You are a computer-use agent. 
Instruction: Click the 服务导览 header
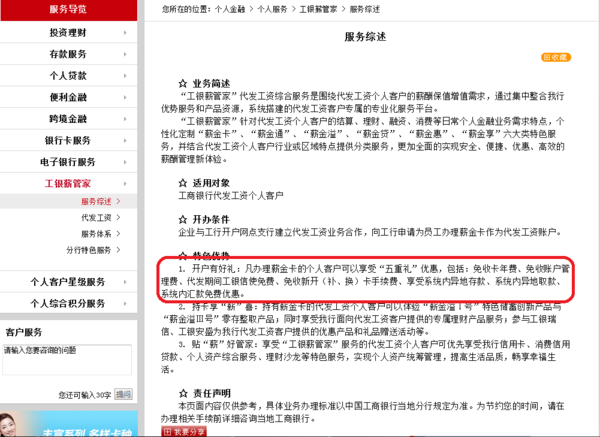(68, 10)
